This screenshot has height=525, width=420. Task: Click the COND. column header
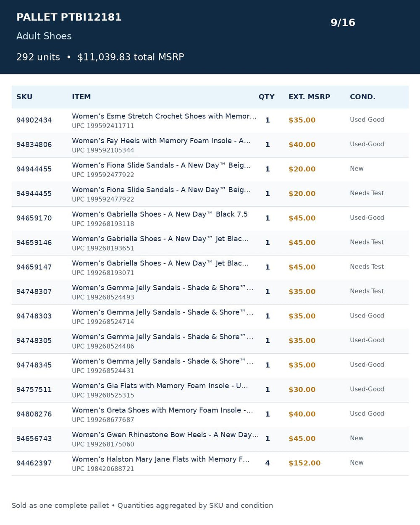(362, 97)
